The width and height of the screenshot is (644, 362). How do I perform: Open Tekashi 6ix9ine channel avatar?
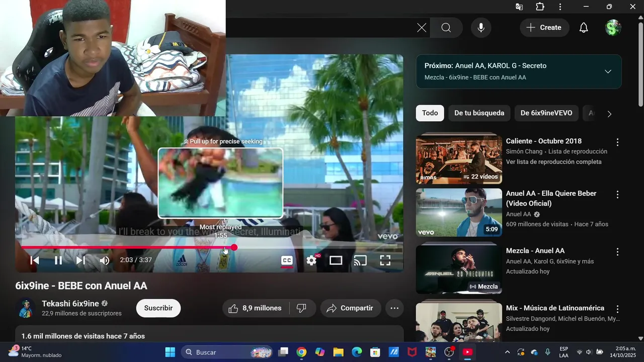[25, 308]
